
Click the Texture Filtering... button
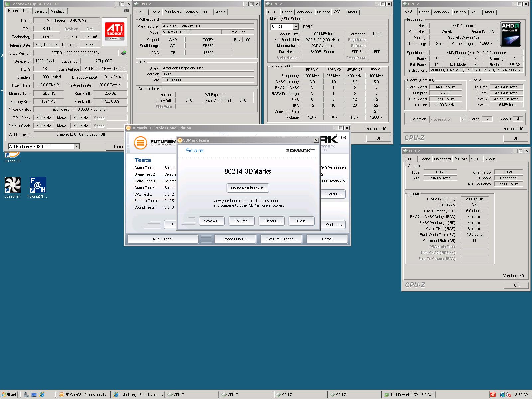tap(282, 239)
